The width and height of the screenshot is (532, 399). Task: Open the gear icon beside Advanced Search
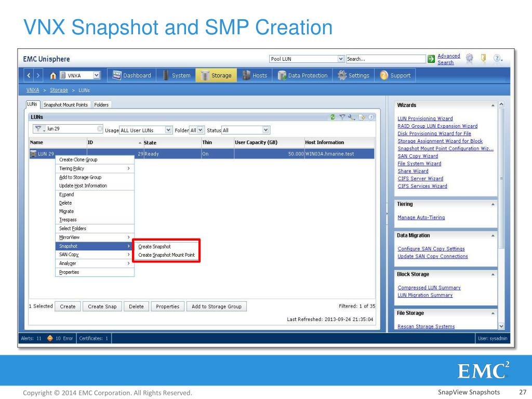(x=469, y=58)
